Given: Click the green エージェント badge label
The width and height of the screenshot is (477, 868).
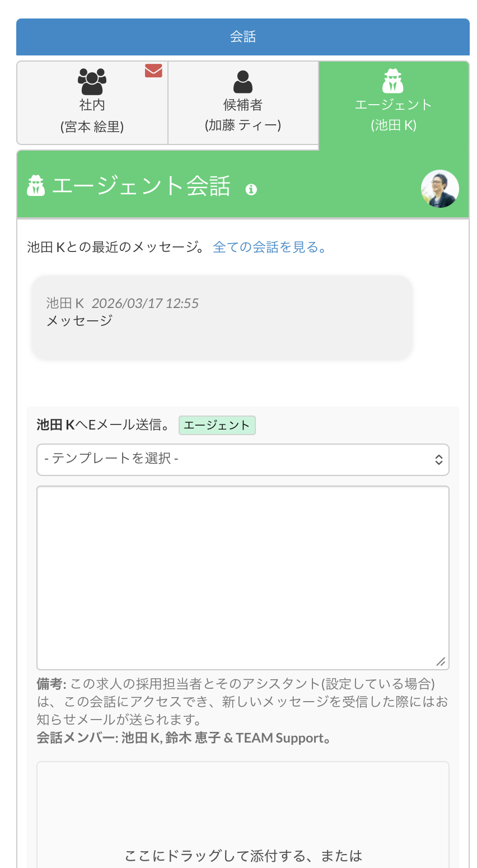Looking at the screenshot, I should coord(217,425).
